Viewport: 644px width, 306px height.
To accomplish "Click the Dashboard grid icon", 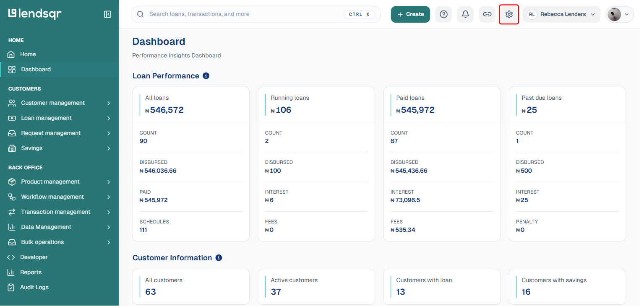I will [12, 70].
